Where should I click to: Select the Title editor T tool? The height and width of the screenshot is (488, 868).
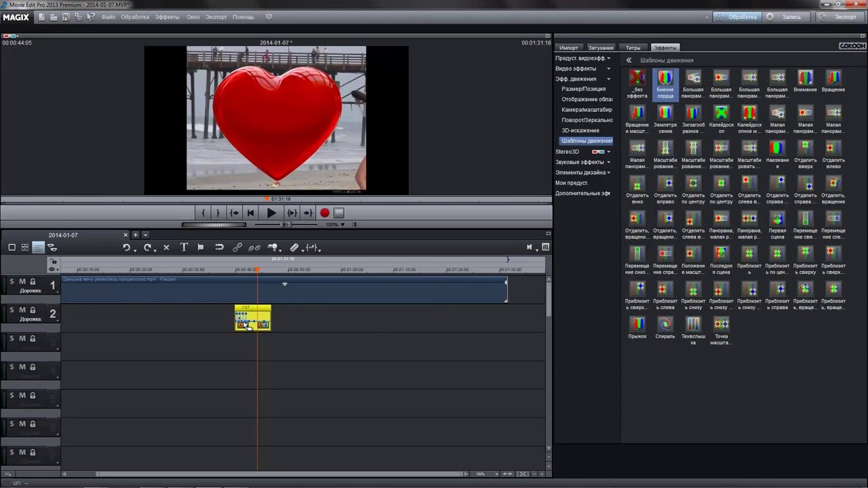pyautogui.click(x=184, y=247)
